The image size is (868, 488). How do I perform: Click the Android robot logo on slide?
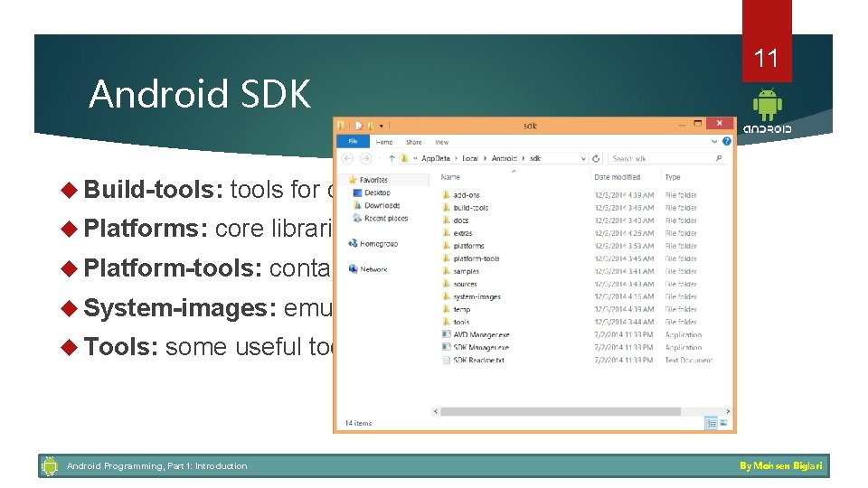(768, 105)
